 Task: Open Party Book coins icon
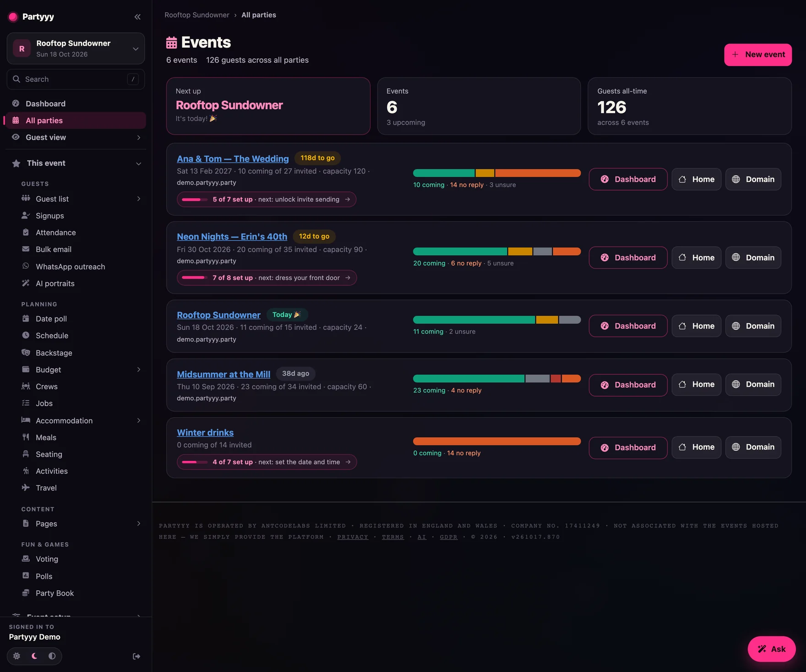(x=26, y=593)
